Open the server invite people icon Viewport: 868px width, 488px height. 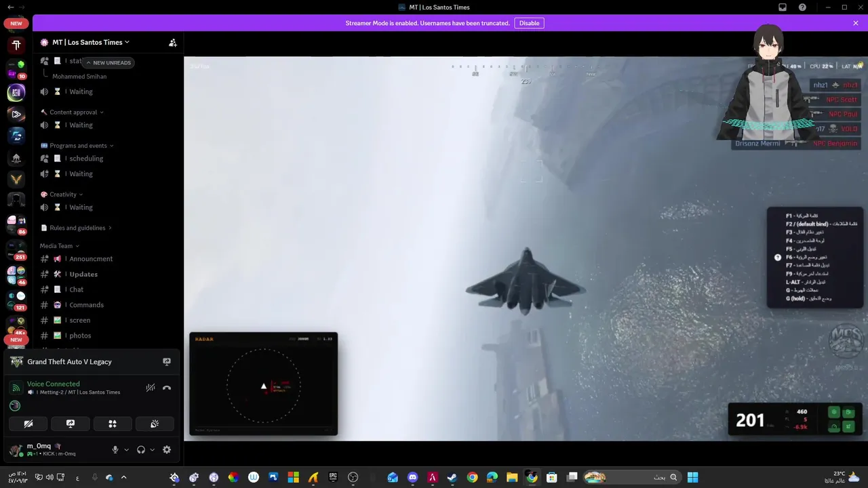click(x=173, y=43)
